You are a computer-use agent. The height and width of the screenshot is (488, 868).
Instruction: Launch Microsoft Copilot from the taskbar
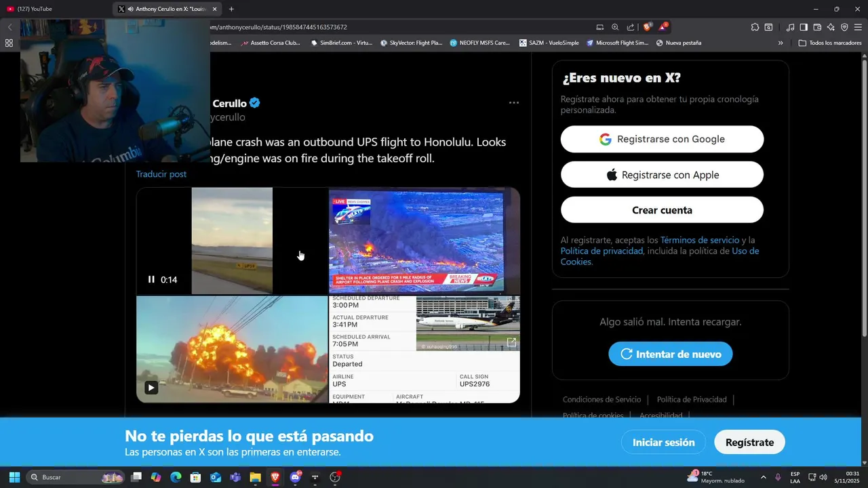pyautogui.click(x=156, y=477)
